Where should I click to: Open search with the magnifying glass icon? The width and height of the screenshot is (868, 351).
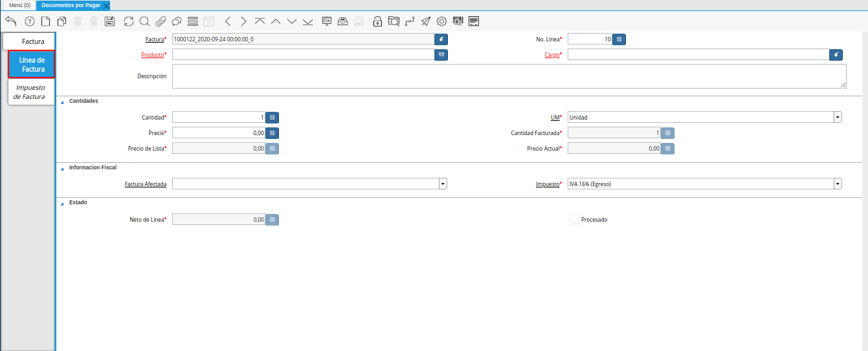pos(144,21)
